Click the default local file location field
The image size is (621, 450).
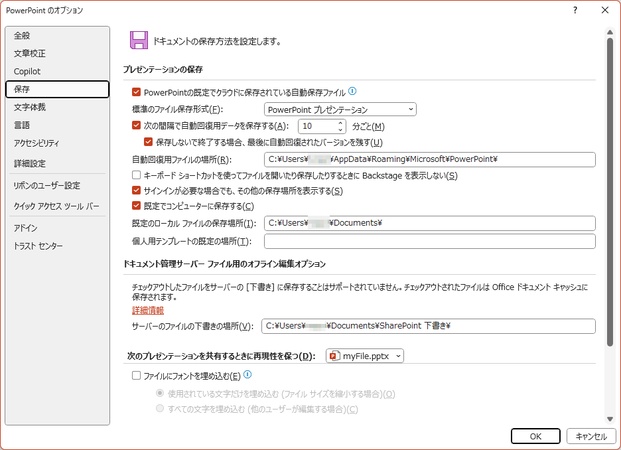point(430,223)
